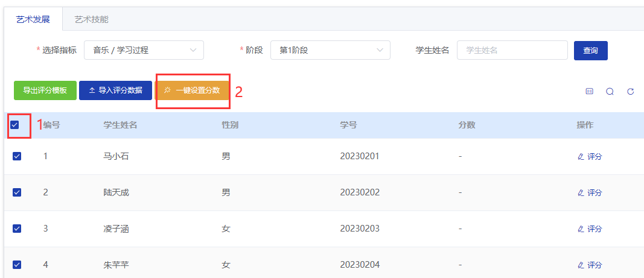Click the 查询 button

(x=591, y=50)
